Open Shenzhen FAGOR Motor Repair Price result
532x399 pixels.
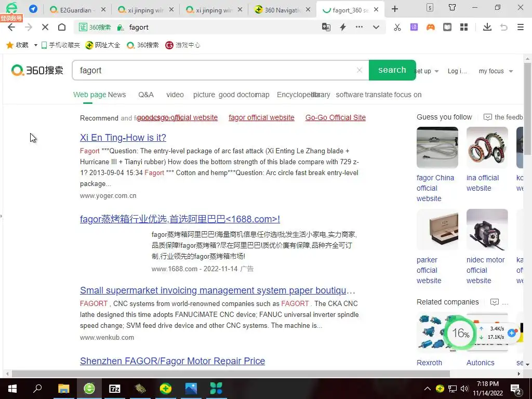point(172,361)
